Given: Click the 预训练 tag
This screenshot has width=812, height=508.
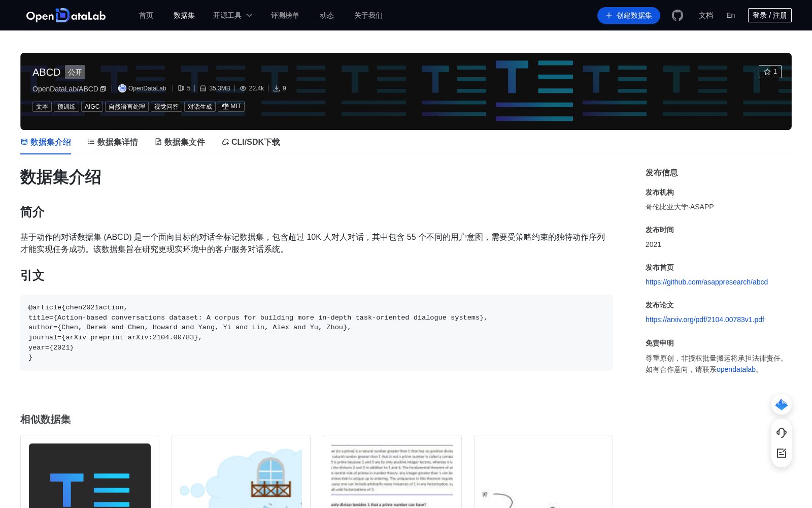Looking at the screenshot, I should (66, 107).
